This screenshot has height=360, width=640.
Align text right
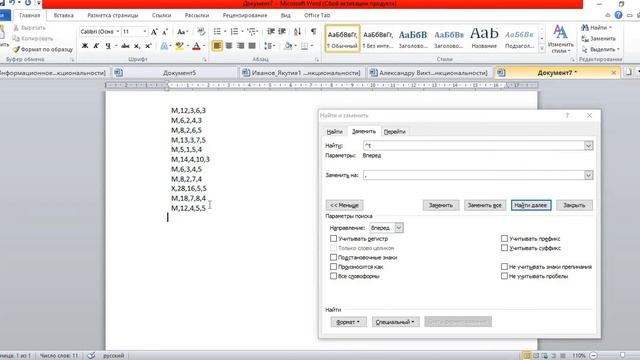tap(240, 46)
